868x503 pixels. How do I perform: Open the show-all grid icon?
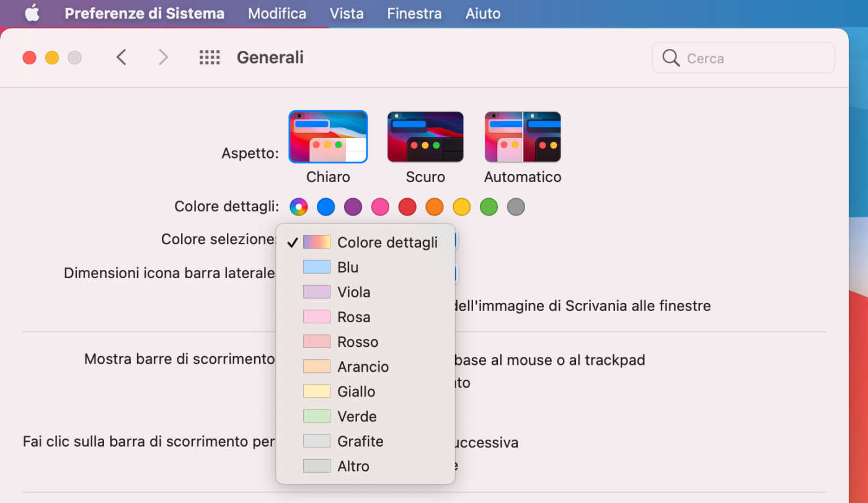(x=210, y=58)
